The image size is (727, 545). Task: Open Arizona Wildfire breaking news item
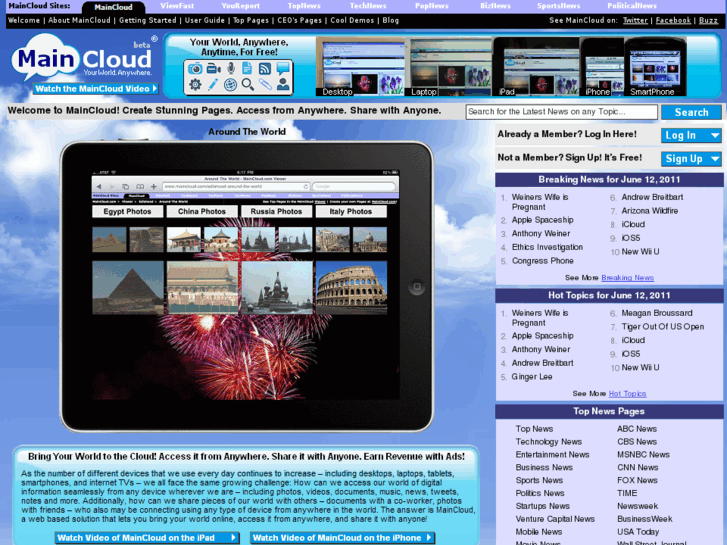[650, 211]
